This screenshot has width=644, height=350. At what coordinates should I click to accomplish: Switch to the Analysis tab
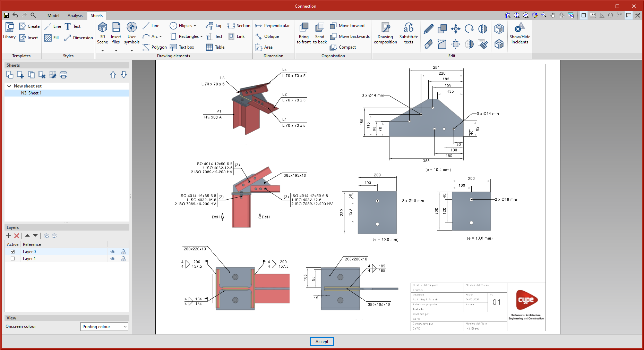(x=75, y=16)
